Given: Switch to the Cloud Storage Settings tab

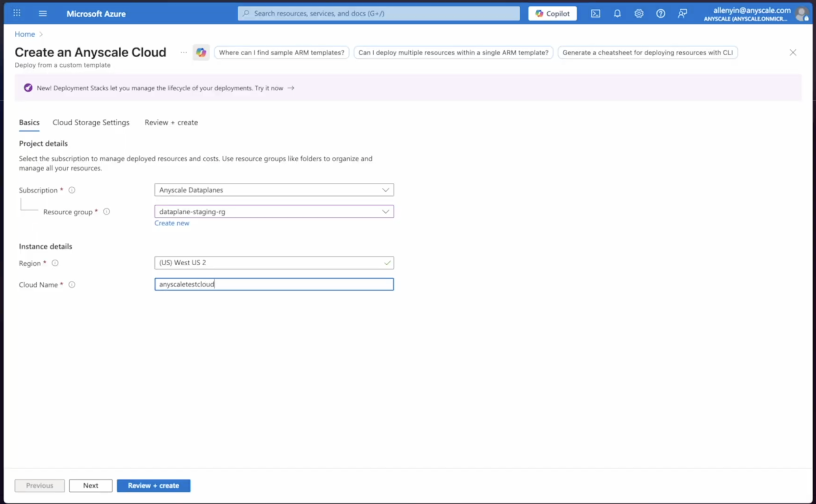Looking at the screenshot, I should [91, 122].
